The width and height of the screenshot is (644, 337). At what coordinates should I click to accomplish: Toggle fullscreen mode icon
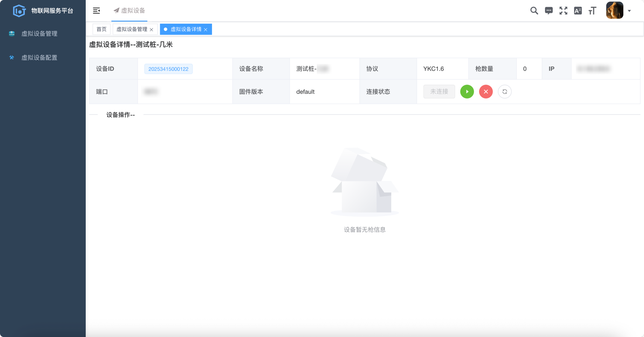[563, 11]
